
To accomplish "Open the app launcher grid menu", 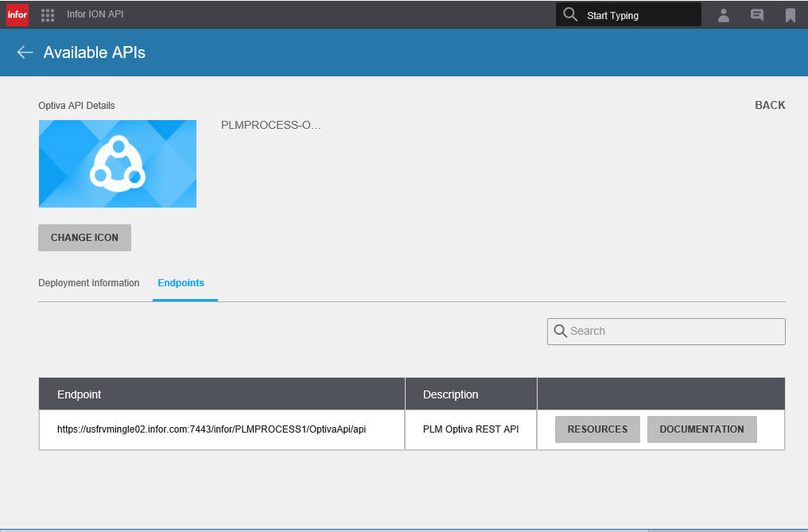I will pyautogui.click(x=48, y=15).
